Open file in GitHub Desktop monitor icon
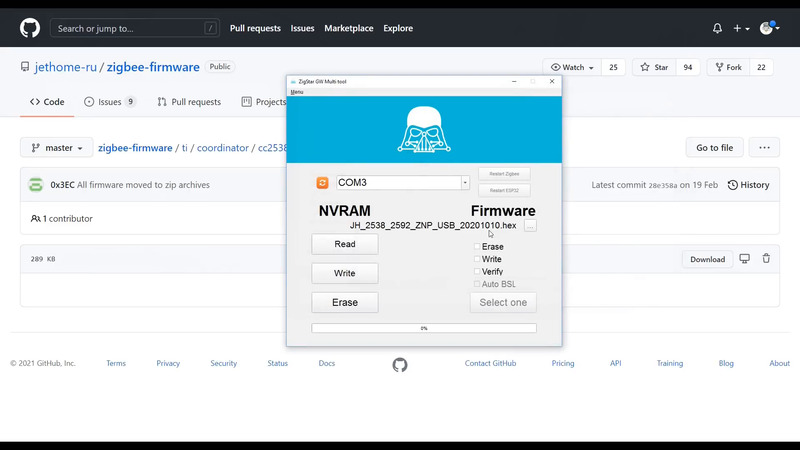Image resolution: width=800 pixels, height=450 pixels. (744, 259)
